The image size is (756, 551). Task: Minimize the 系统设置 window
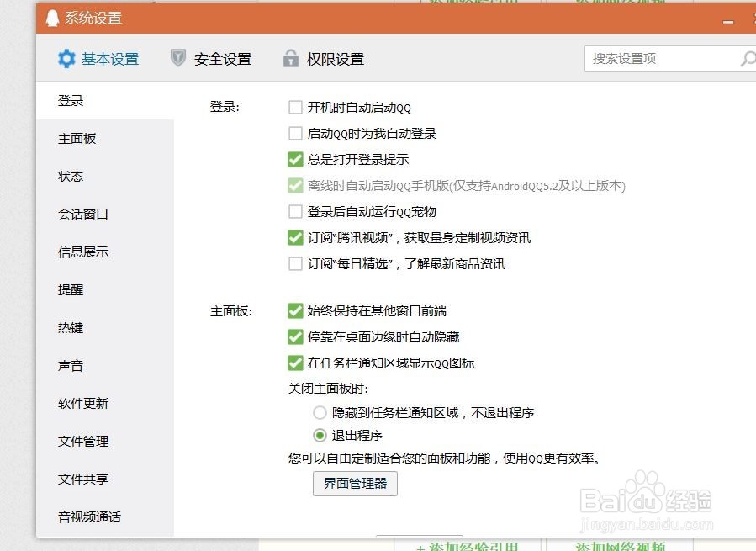(x=728, y=22)
